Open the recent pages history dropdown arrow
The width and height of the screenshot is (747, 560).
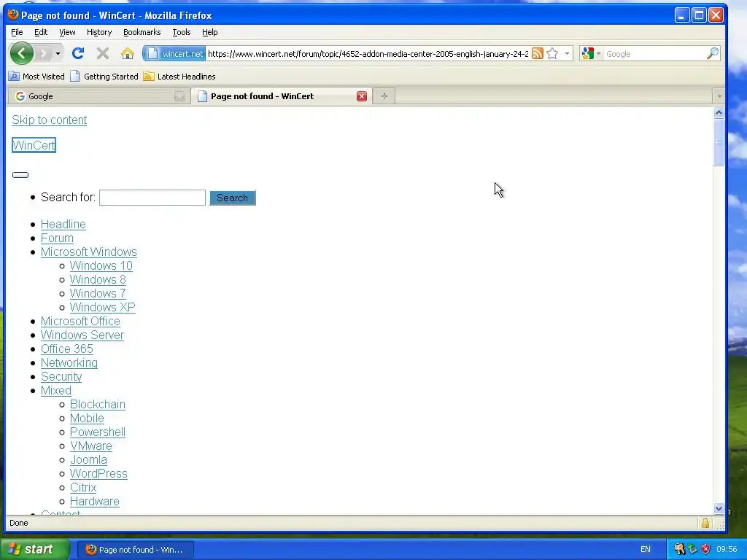(x=58, y=54)
